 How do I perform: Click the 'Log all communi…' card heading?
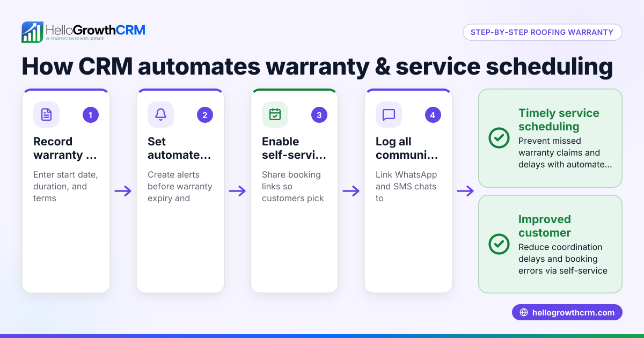(x=407, y=149)
